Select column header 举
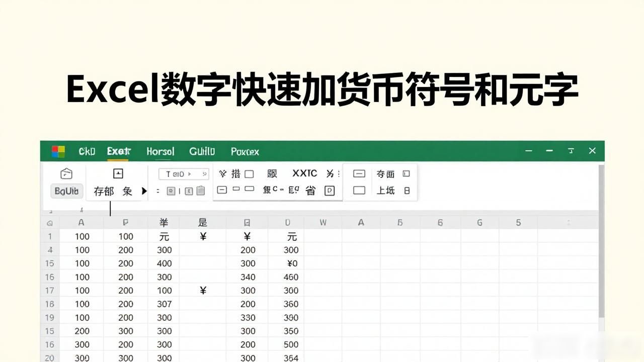Viewport: 644px width, 362px height. pyautogui.click(x=164, y=223)
